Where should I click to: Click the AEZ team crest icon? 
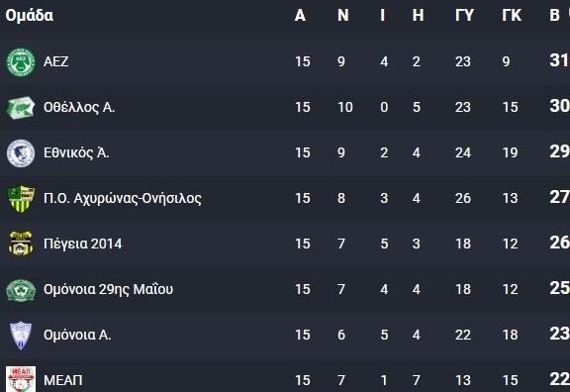pyautogui.click(x=21, y=62)
